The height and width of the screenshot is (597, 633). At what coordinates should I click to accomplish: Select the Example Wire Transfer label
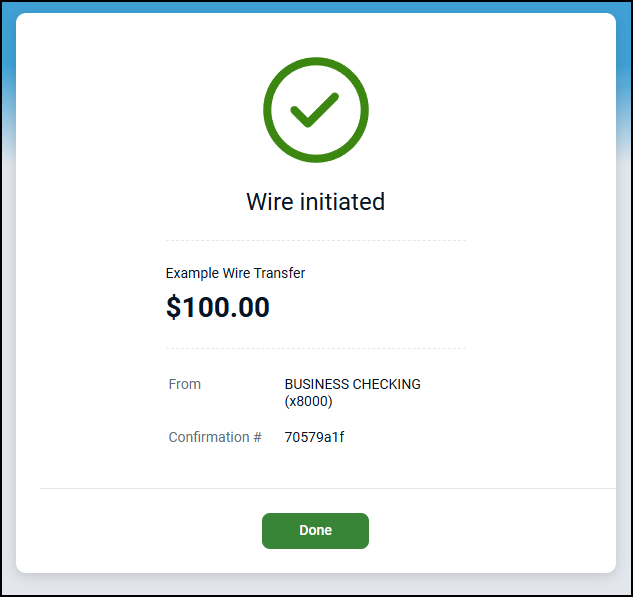coord(235,273)
